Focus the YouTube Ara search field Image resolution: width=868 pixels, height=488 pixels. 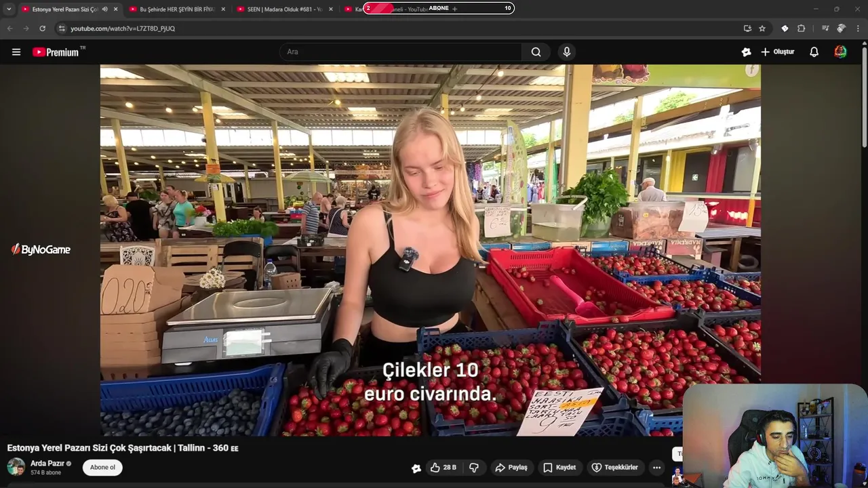401,52
